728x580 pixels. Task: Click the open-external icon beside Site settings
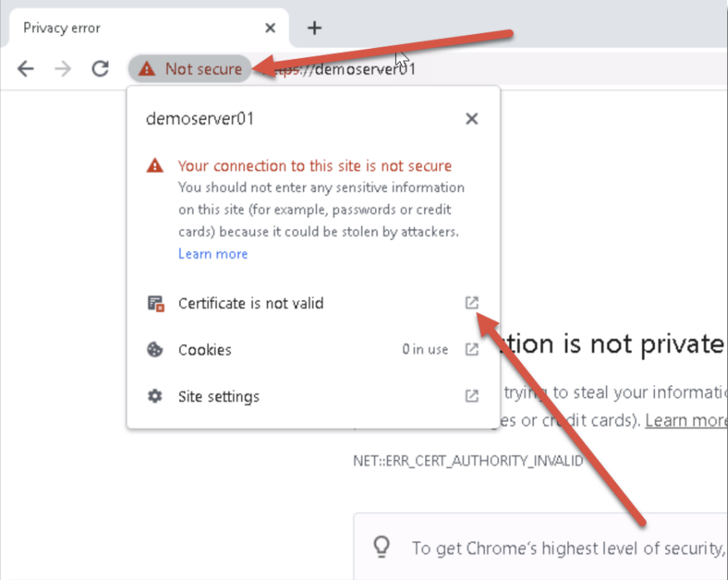(x=471, y=396)
